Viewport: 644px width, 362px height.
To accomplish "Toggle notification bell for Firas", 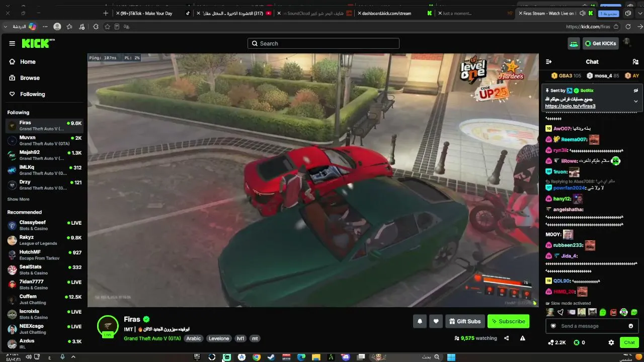I will 420,321.
